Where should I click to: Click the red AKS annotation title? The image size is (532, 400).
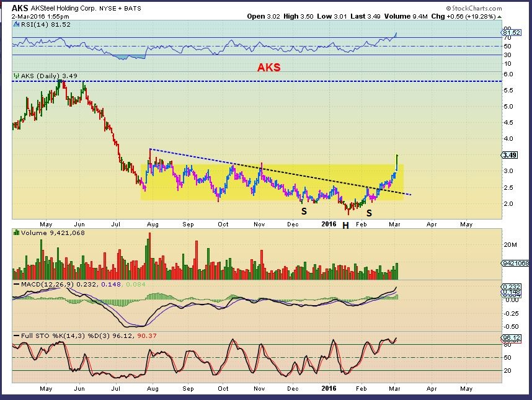[x=268, y=67]
